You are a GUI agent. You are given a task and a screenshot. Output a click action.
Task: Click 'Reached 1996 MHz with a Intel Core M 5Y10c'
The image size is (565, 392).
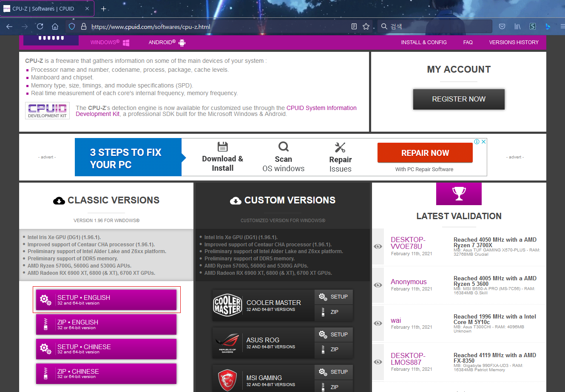(x=495, y=319)
